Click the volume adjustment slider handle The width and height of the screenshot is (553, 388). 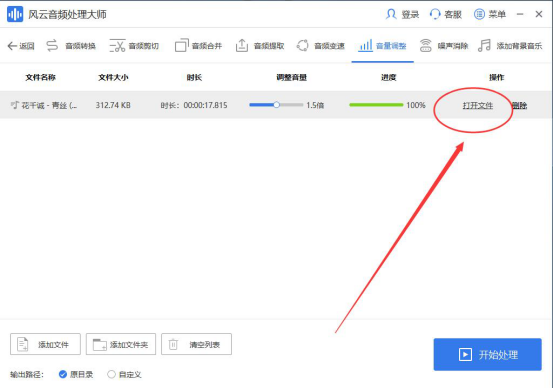pyautogui.click(x=276, y=105)
